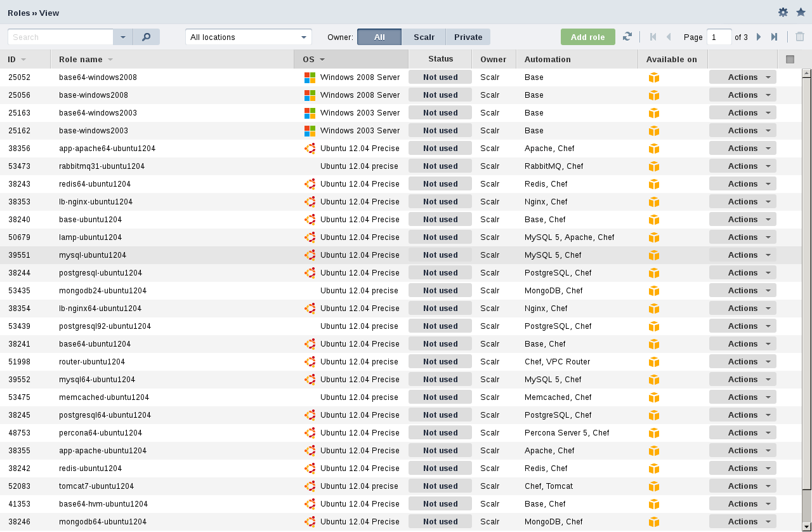Click the Add role button
This screenshot has width=812, height=532.
588,37
